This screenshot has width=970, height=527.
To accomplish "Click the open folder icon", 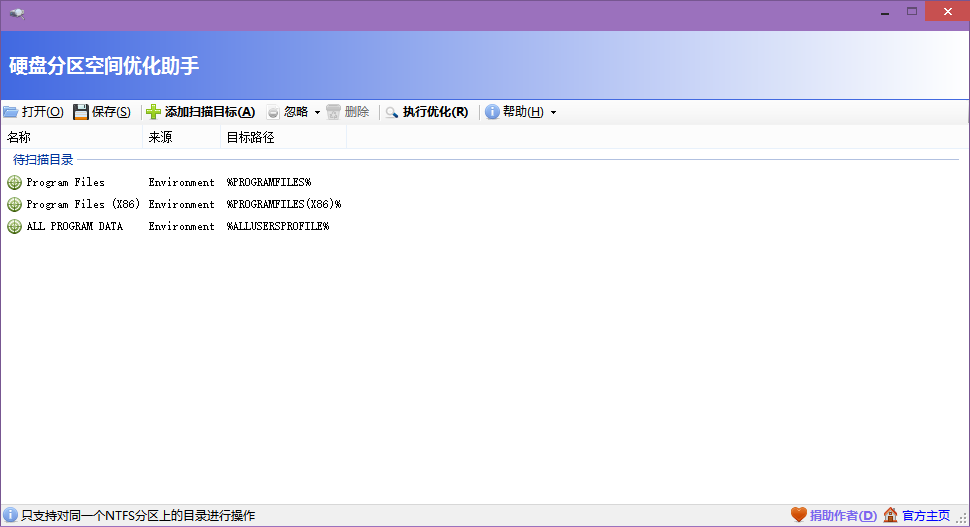I will [x=11, y=112].
